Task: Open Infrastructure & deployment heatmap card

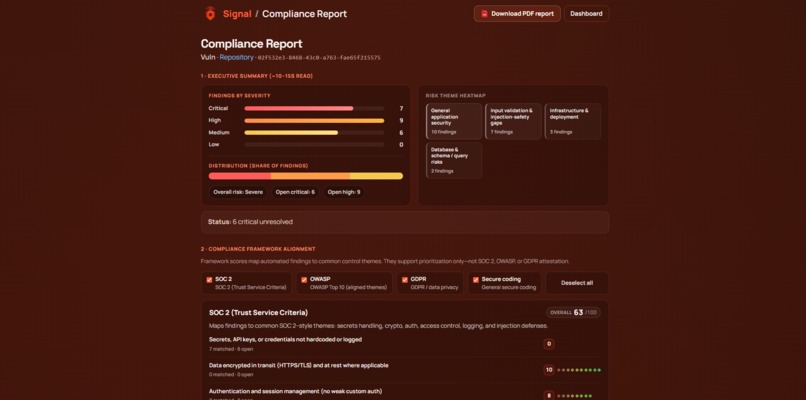Action: tap(573, 121)
